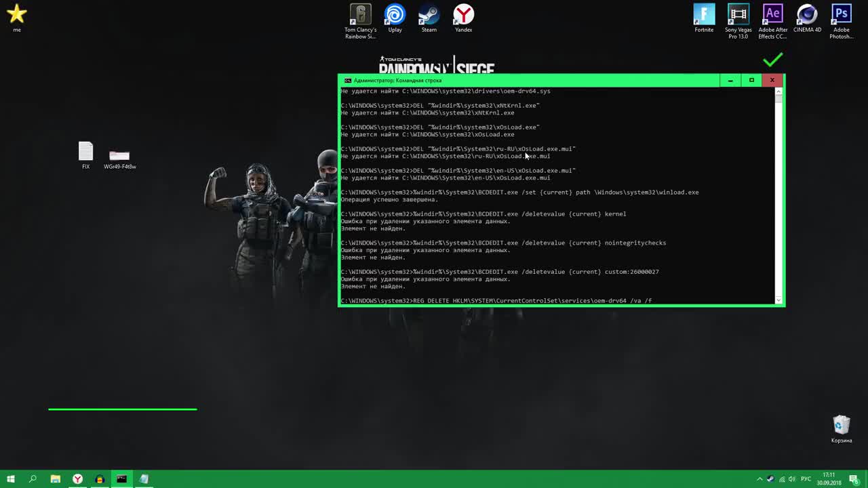Image resolution: width=868 pixels, height=488 pixels.
Task: Click the Command Prompt title bar system icon
Action: click(x=347, y=80)
